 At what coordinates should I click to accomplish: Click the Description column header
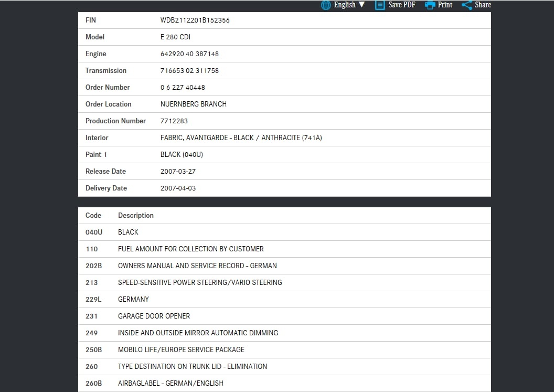[x=136, y=215]
